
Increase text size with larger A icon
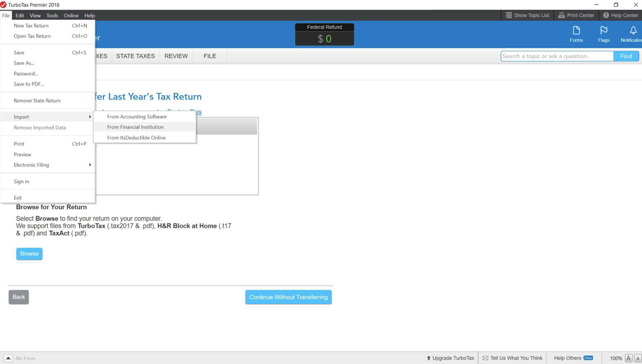[x=629, y=358]
